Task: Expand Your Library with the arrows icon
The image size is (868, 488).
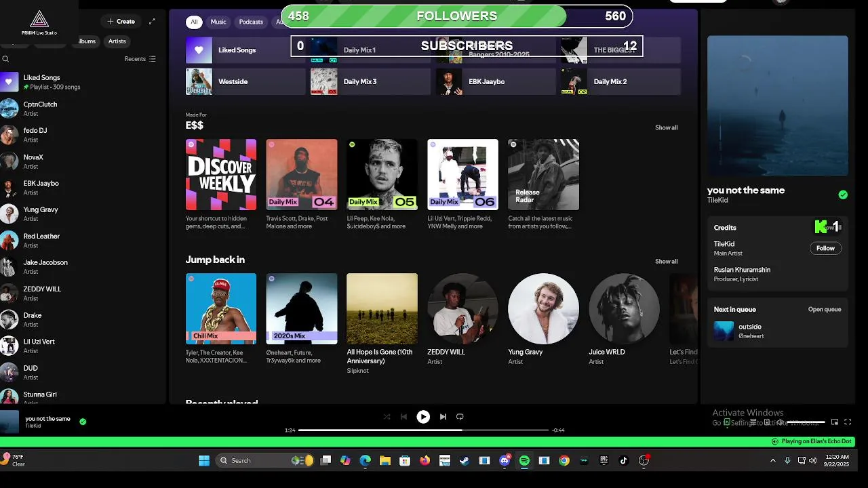Action: click(152, 21)
